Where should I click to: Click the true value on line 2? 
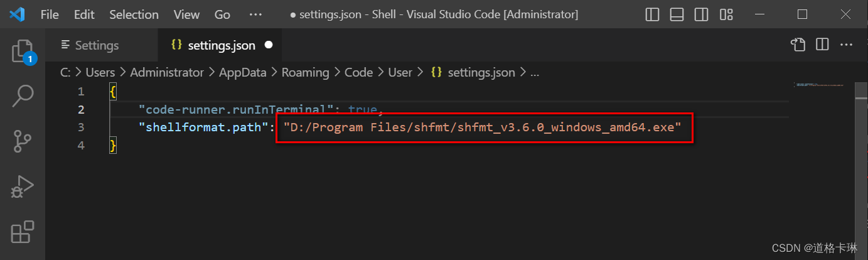(362, 110)
